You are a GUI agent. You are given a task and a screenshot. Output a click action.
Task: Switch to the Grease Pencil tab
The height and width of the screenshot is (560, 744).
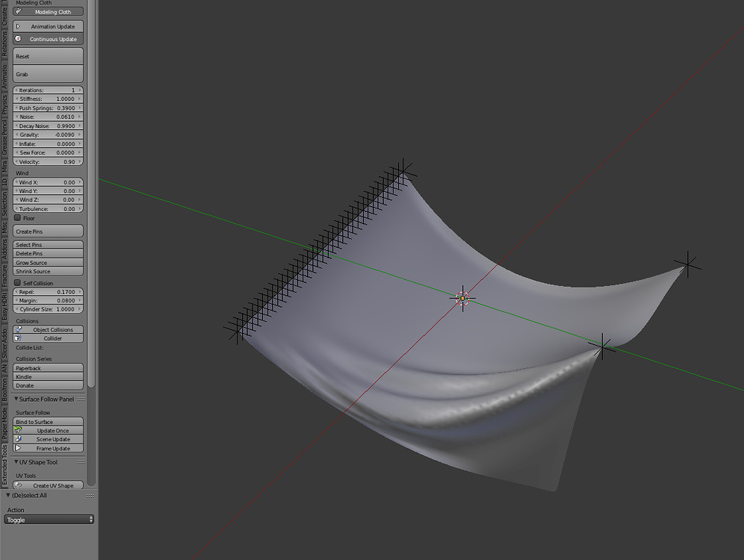pos(4,138)
